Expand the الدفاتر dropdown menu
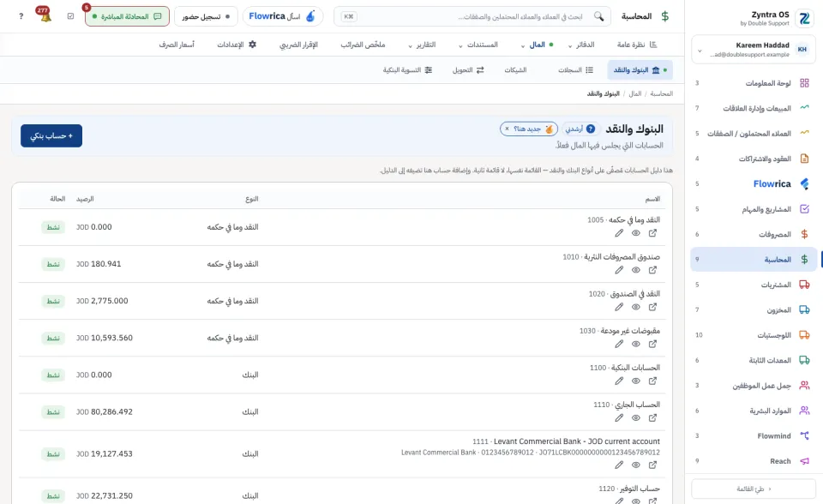 coord(581,45)
